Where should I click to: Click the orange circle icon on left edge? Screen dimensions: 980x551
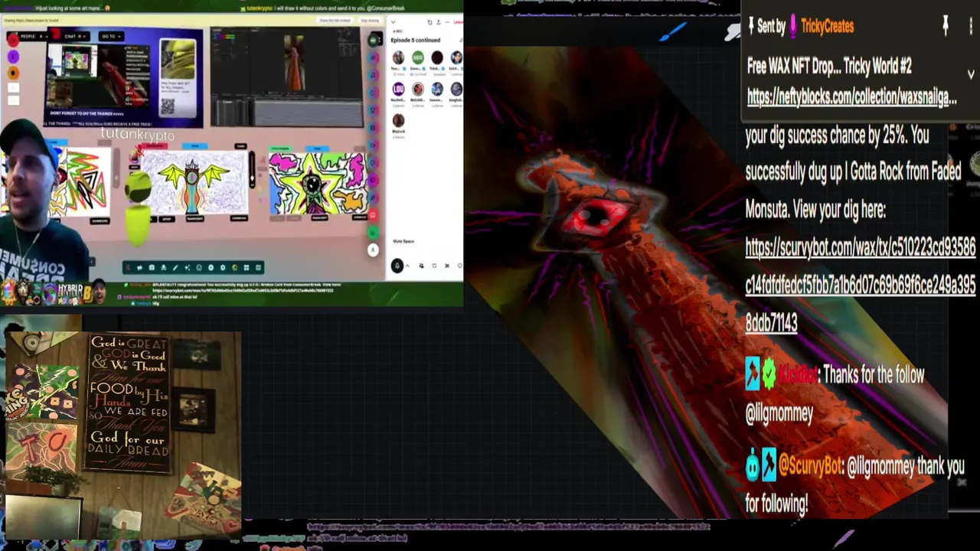point(14,73)
